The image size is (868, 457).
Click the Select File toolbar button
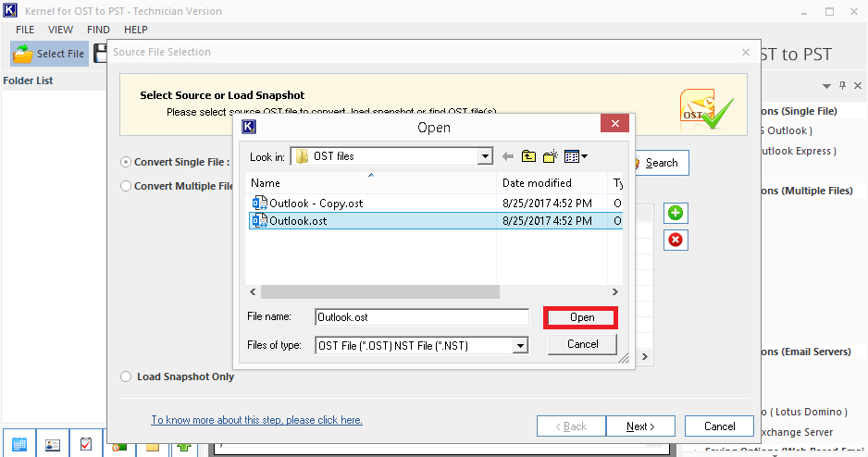tap(49, 54)
